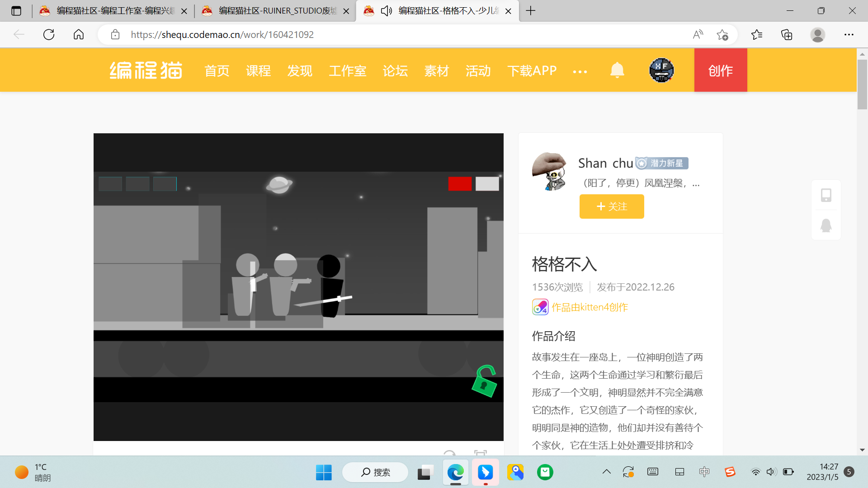Open Task View on the taskbar

click(425, 472)
